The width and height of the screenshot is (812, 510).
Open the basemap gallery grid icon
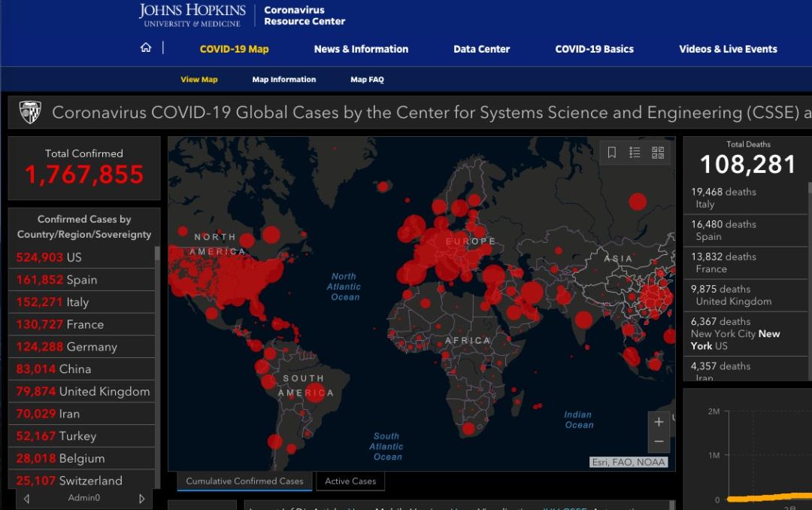[x=658, y=153]
